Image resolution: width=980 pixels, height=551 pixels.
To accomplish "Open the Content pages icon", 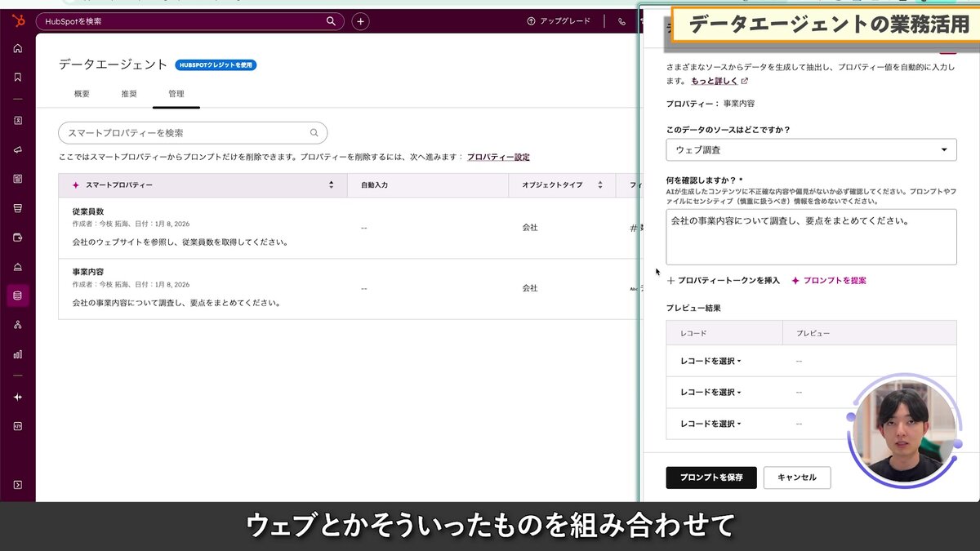I will (x=18, y=178).
